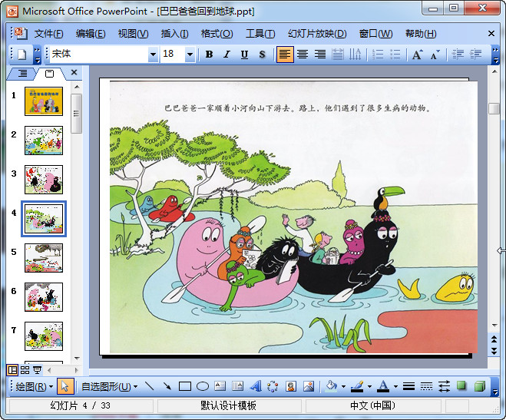Insert WordArt icon
Screen dimensions: 506x420
[256, 386]
